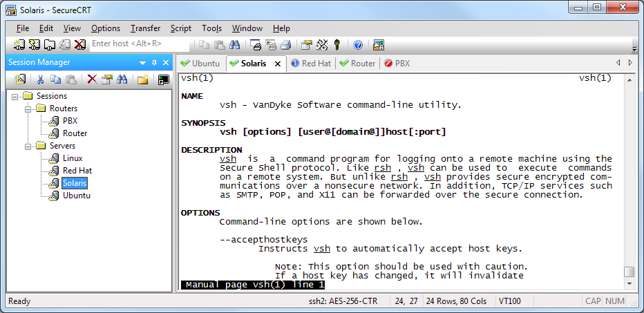The width and height of the screenshot is (644, 313).
Task: Open the Help menu
Action: tap(281, 28)
